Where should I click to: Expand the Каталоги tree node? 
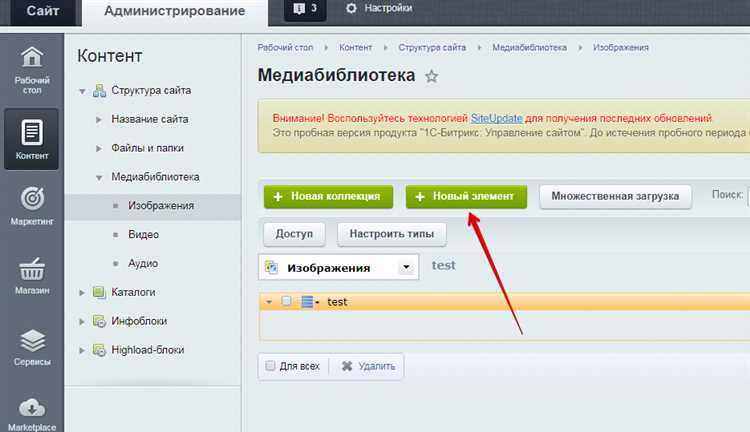pyautogui.click(x=82, y=293)
